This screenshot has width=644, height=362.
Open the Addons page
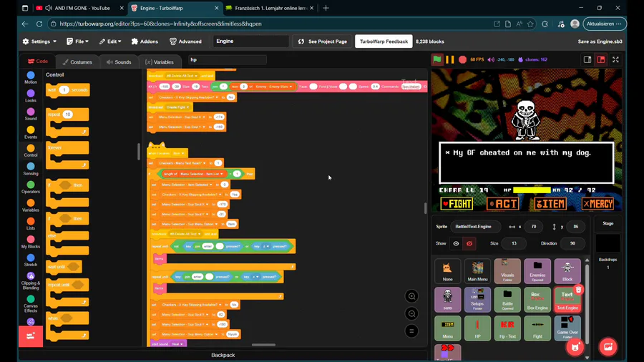point(145,41)
